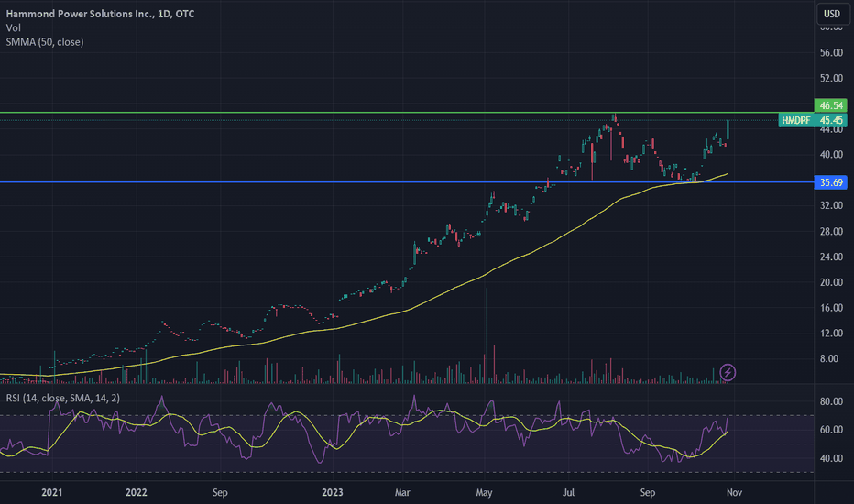Image resolution: width=854 pixels, height=504 pixels.
Task: Select the Vol indicator label
Action: (x=13, y=27)
